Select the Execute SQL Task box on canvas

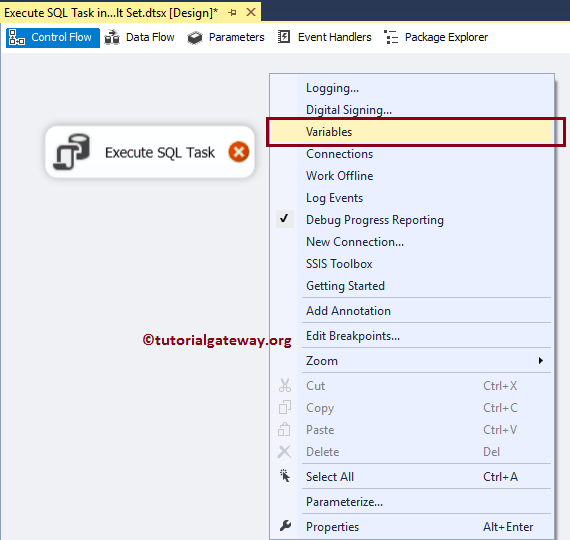tap(150, 152)
